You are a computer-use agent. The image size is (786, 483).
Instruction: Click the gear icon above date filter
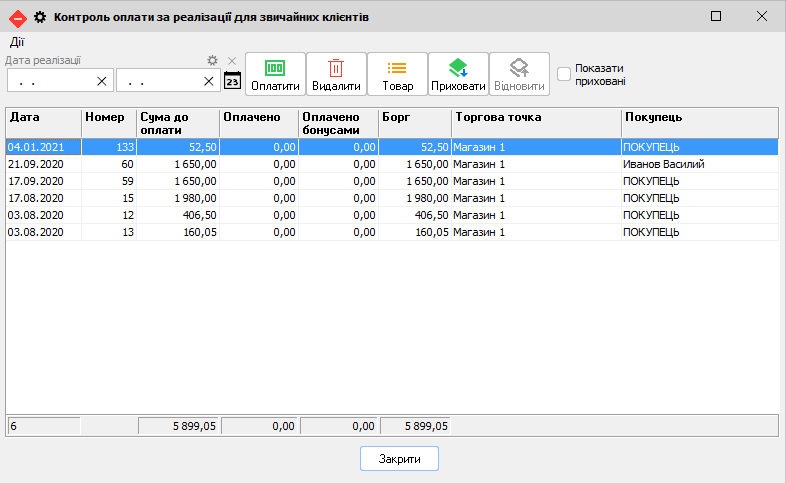(x=212, y=61)
